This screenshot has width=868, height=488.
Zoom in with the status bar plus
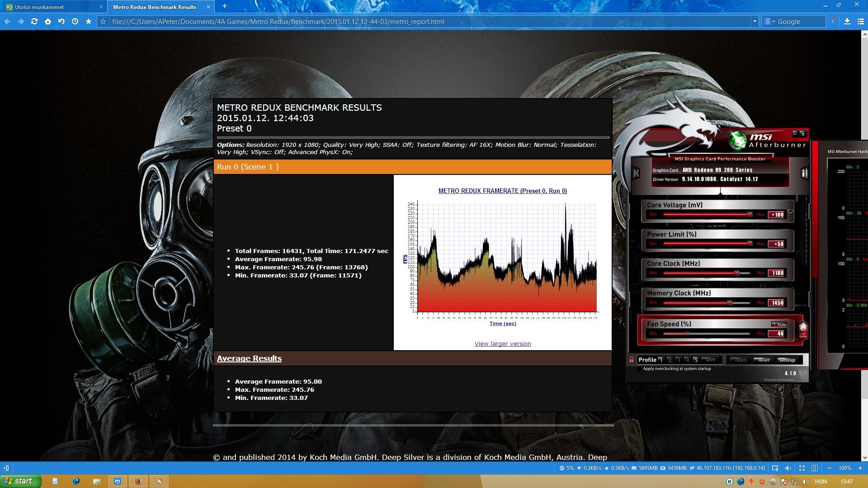(x=860, y=468)
